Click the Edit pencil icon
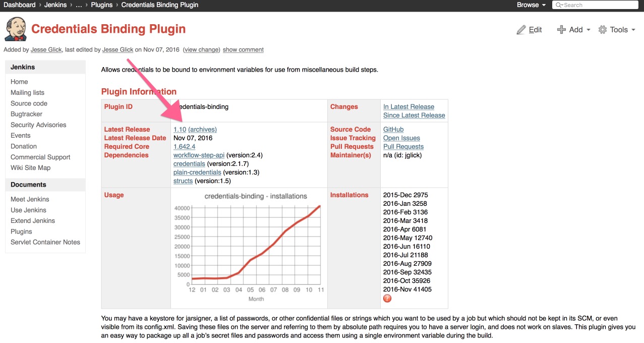This screenshot has height=343, width=644. (521, 30)
